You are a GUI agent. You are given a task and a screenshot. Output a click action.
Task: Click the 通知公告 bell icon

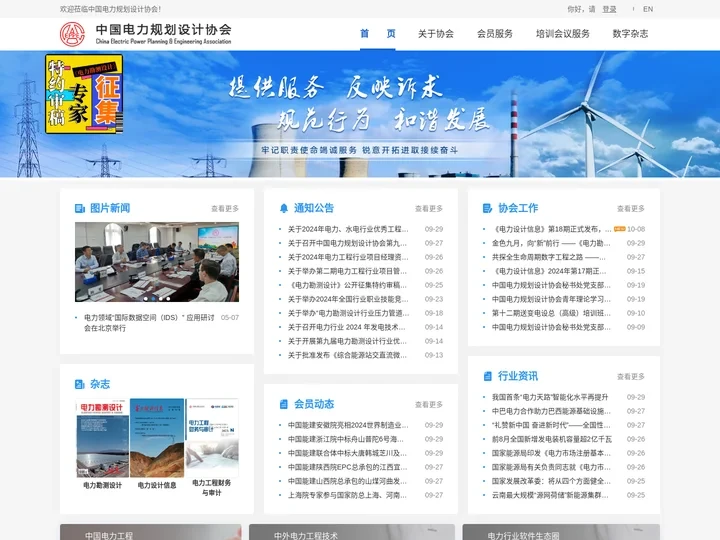pos(284,208)
